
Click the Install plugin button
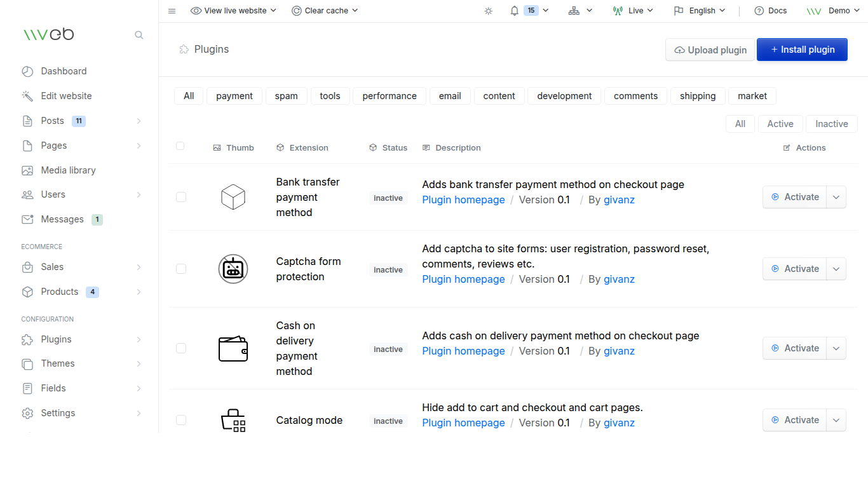(x=802, y=50)
